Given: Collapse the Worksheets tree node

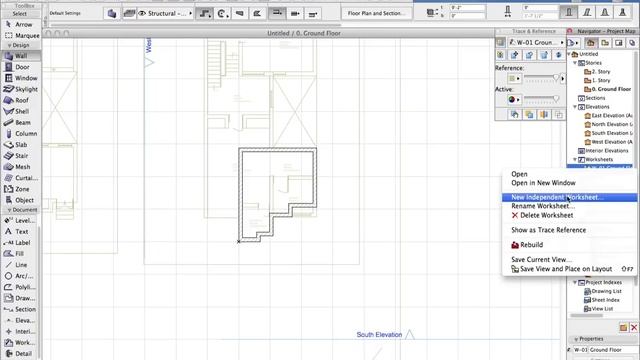Looking at the screenshot, I should pyautogui.click(x=575, y=159).
